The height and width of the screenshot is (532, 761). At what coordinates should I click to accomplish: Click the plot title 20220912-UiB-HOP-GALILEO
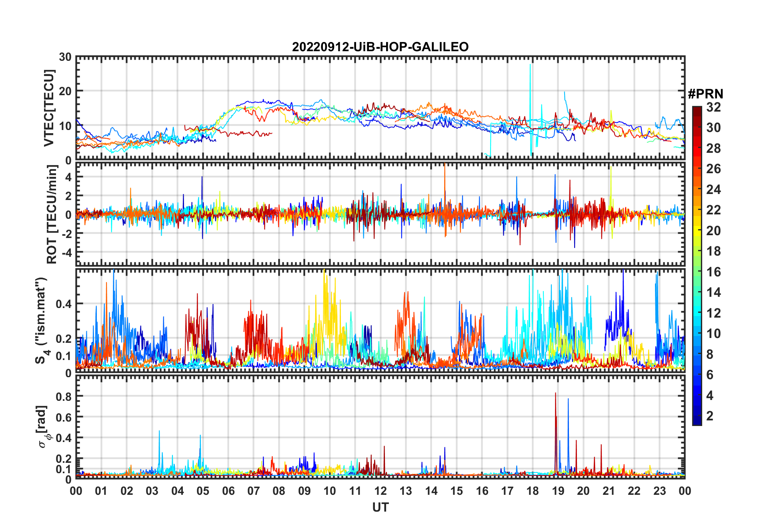tap(380, 47)
